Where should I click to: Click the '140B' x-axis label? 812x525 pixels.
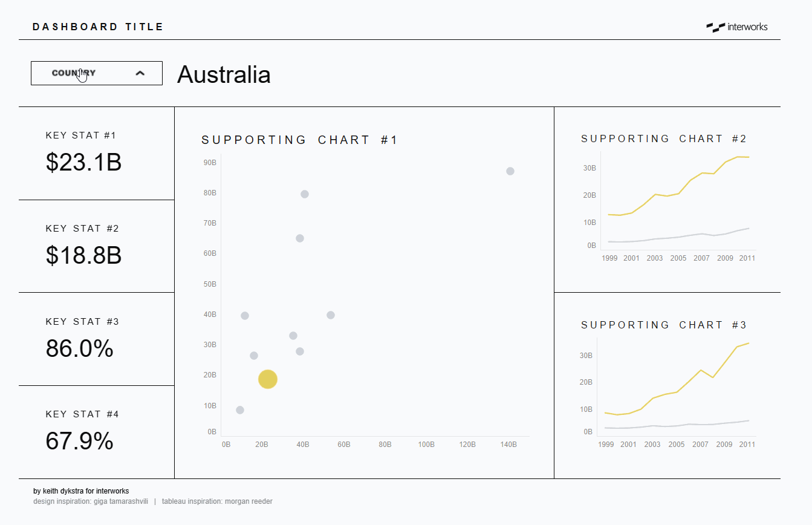tap(508, 445)
